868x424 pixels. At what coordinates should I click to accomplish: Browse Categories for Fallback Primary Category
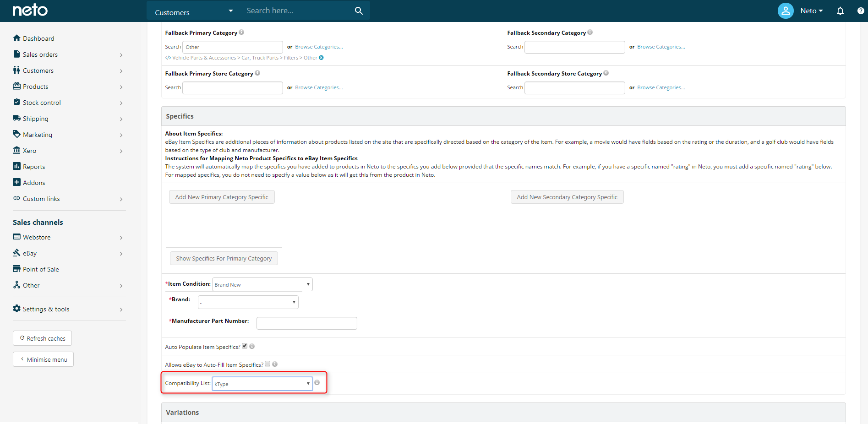[319, 47]
